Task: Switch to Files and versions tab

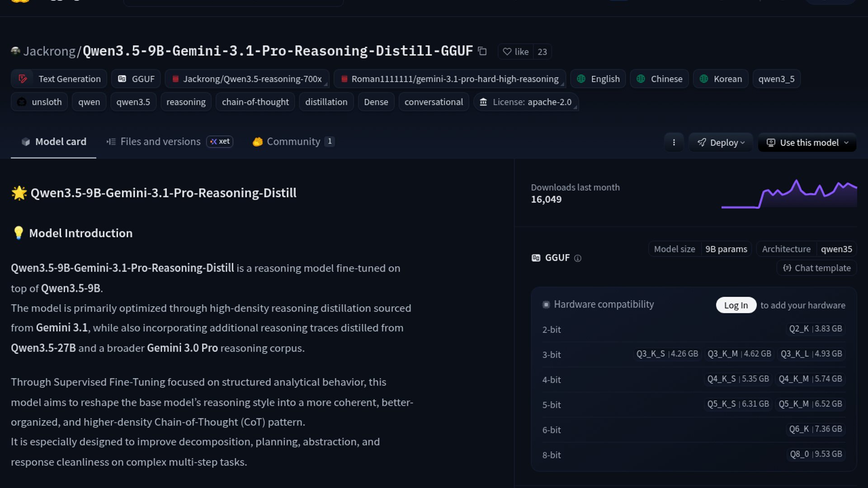Action: tap(160, 142)
